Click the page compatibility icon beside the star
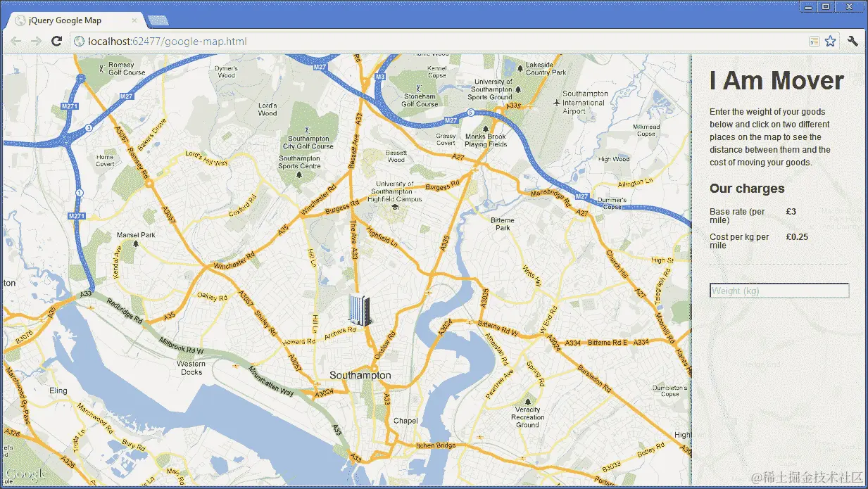Screen dimensions: 868x489 (x=814, y=42)
